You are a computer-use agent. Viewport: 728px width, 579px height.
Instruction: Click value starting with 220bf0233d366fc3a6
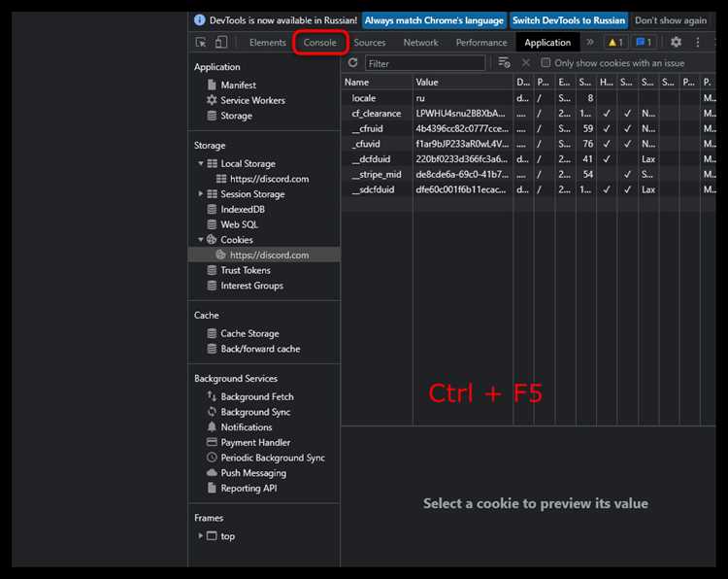coord(461,159)
